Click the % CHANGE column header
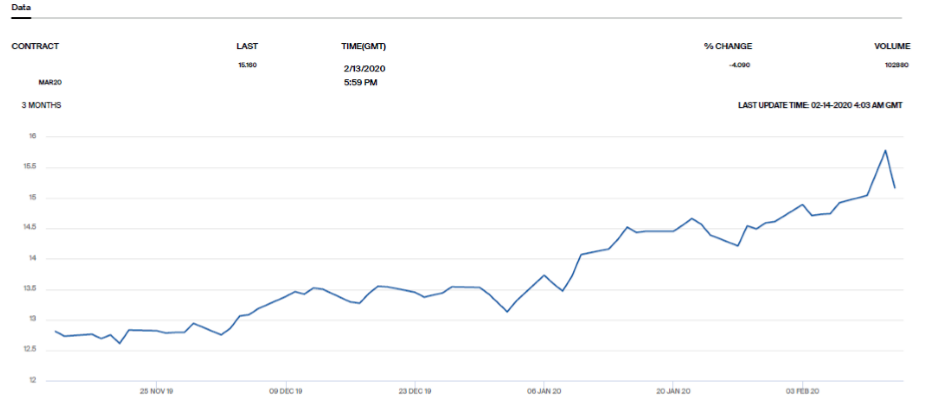This screenshot has width=940, height=410. pos(727,46)
